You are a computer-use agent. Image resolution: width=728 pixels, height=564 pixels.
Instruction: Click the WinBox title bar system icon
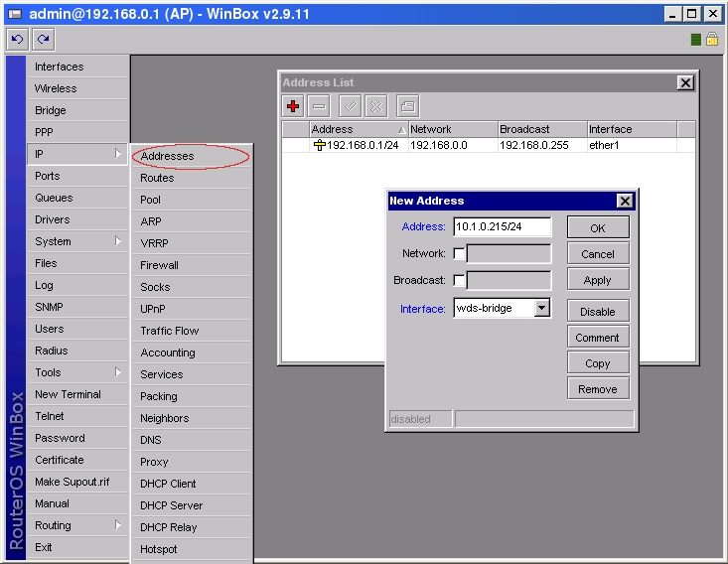pos(15,14)
